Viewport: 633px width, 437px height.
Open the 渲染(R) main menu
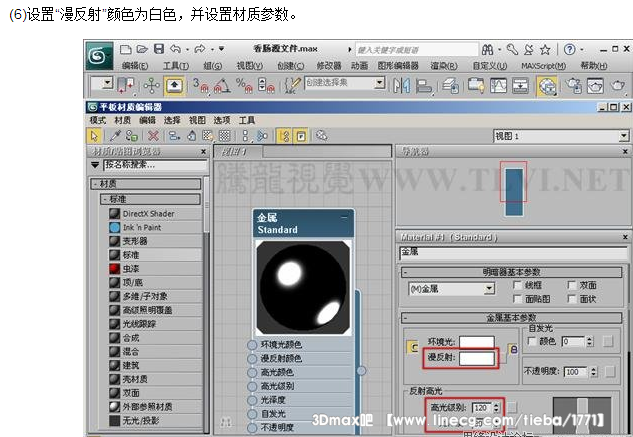pos(444,65)
